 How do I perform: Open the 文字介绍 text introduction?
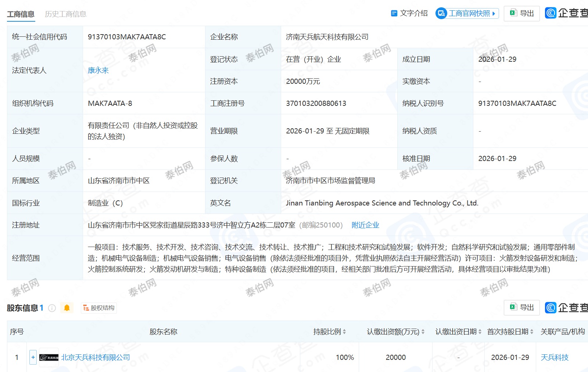(x=409, y=14)
